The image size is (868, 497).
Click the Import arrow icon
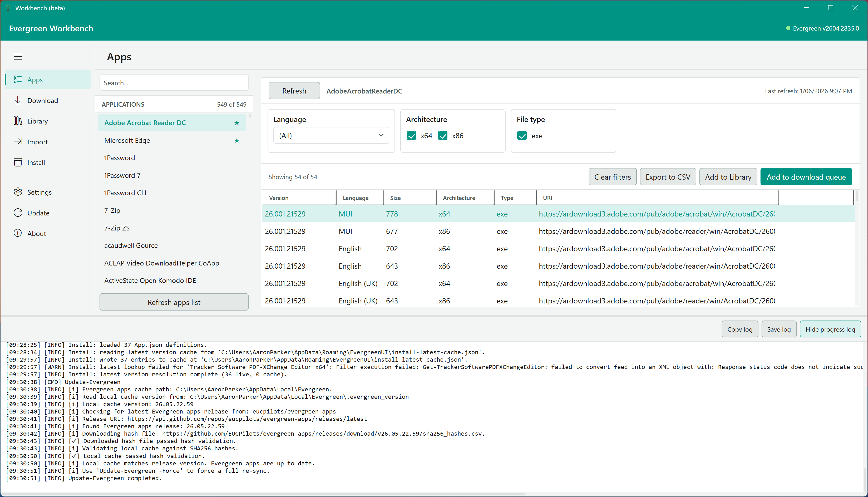tap(18, 141)
